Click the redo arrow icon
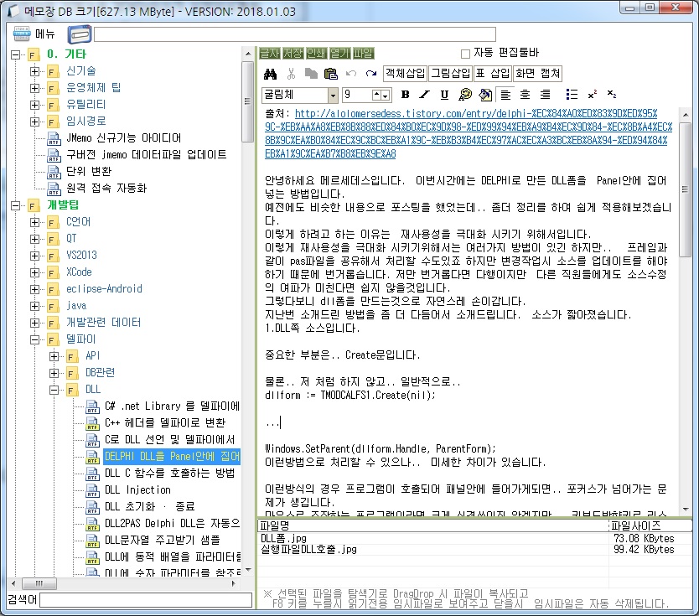Viewport: 699px width, 616px height. [x=370, y=73]
